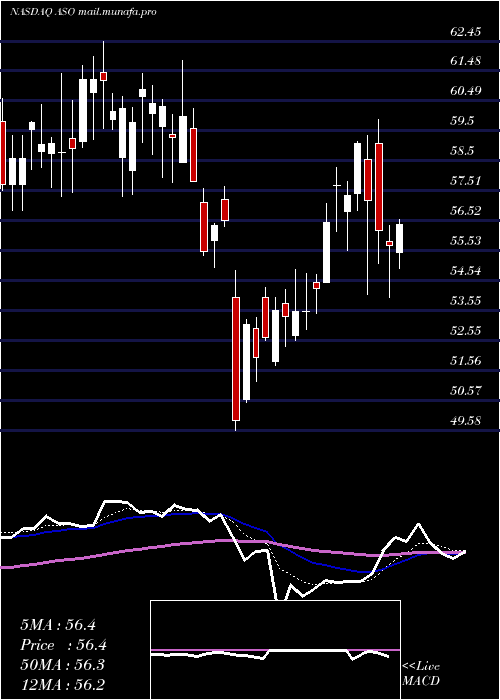Click inside the Live MACD mini chart box
The image size is (500, 700).
(x=275, y=650)
